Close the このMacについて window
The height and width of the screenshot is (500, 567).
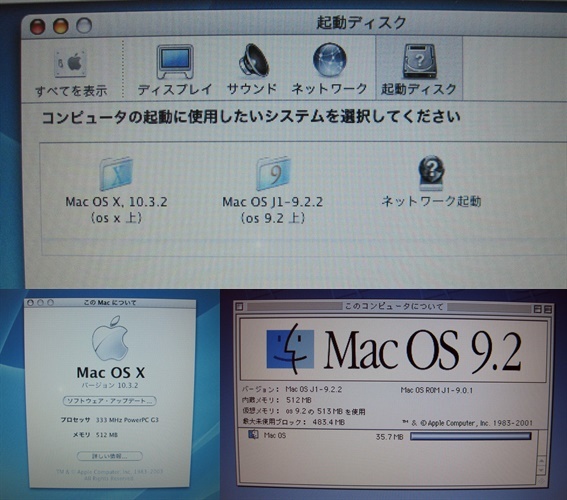tap(30, 303)
